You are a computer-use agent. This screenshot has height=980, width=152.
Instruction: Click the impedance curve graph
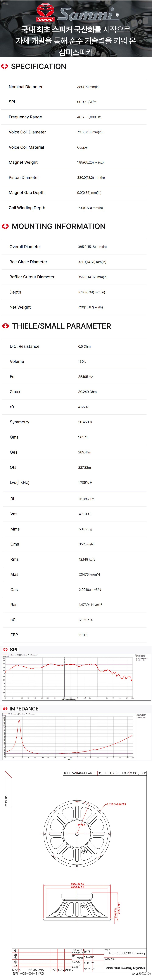point(76,736)
